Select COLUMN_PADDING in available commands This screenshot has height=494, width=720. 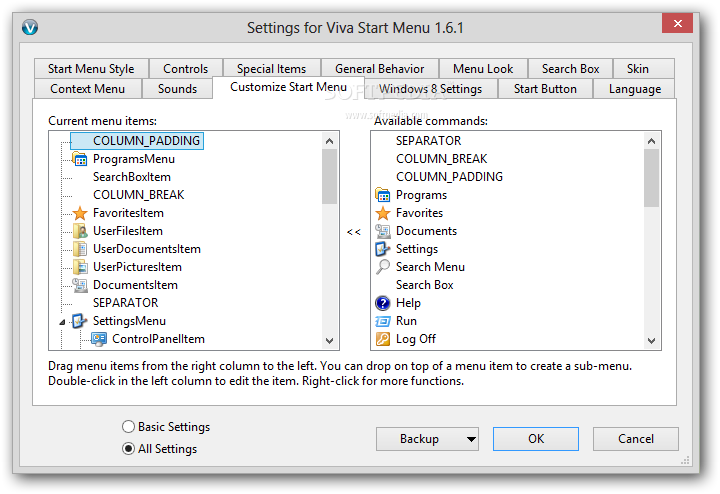click(450, 177)
